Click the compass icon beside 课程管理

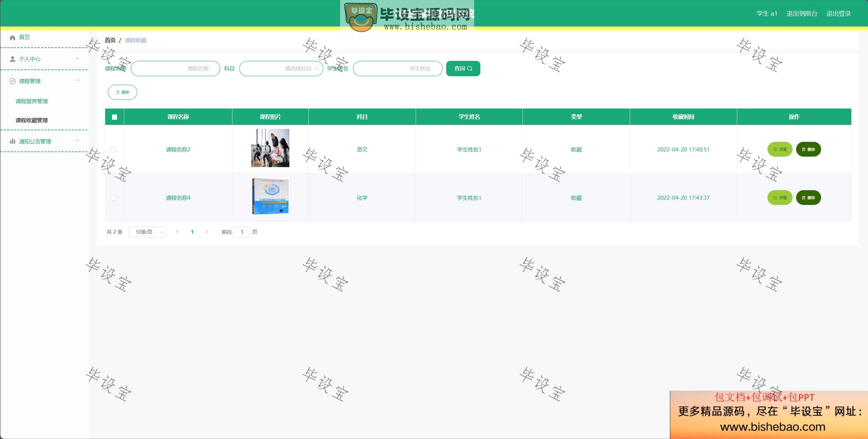pos(13,81)
